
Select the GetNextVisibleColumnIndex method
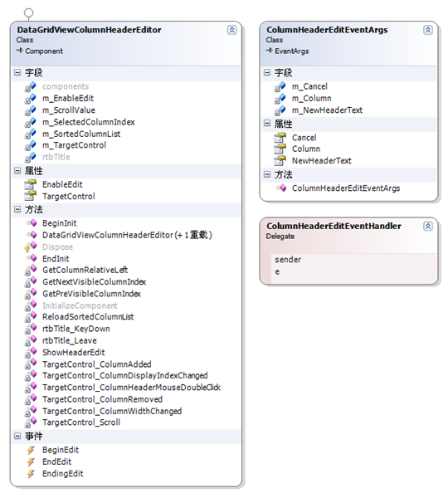pyautogui.click(x=94, y=282)
